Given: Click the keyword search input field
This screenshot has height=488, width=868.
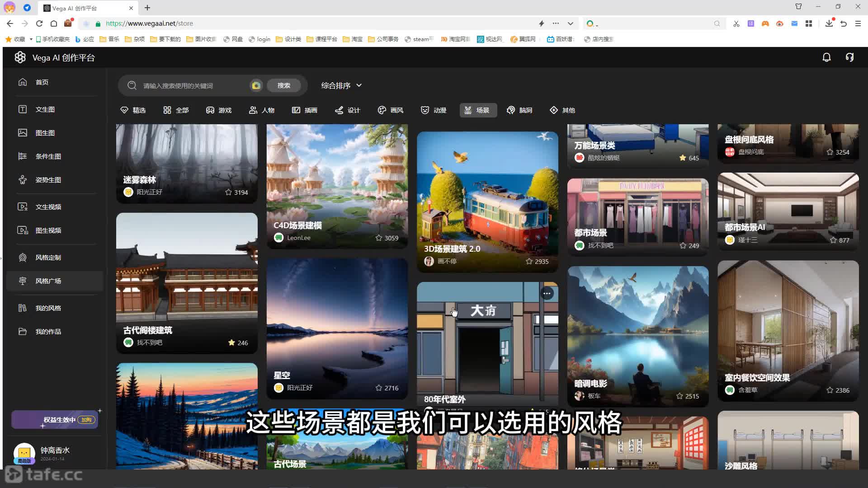Looking at the screenshot, I should [194, 85].
